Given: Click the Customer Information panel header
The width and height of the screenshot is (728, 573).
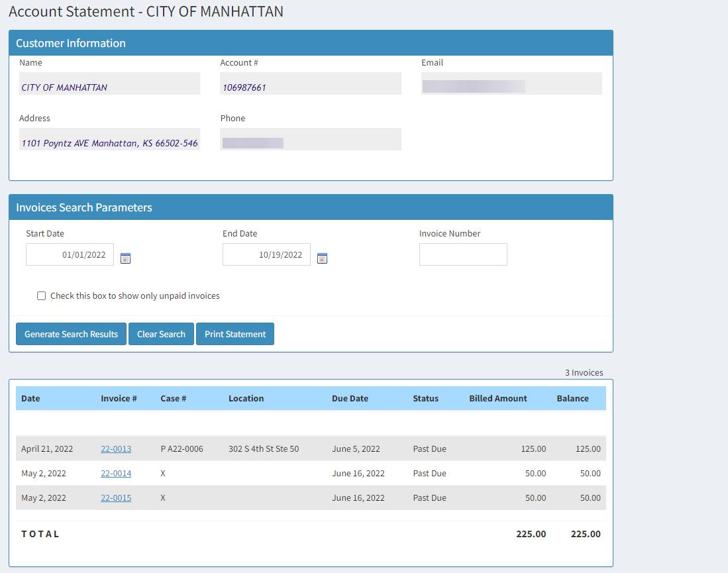Looking at the screenshot, I should coord(311,43).
